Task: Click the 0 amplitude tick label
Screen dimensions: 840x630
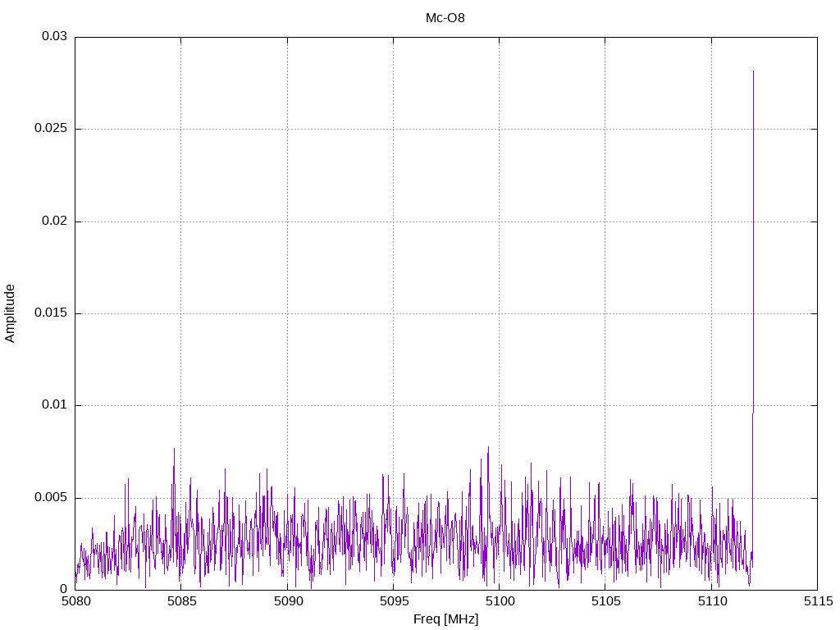Action: (x=63, y=590)
